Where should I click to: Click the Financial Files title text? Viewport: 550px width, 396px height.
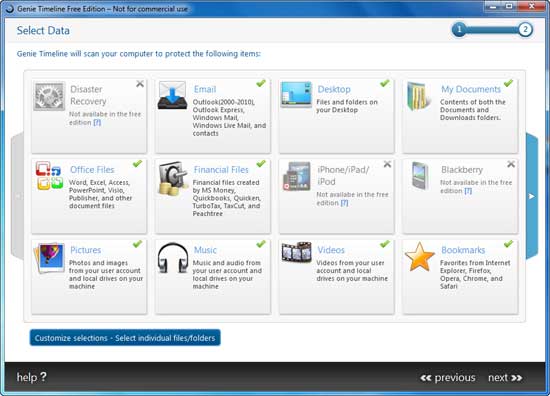[x=221, y=170]
